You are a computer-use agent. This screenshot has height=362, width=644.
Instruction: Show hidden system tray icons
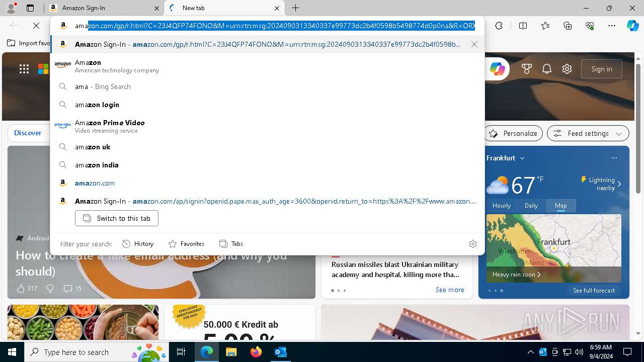pyautogui.click(x=530, y=352)
